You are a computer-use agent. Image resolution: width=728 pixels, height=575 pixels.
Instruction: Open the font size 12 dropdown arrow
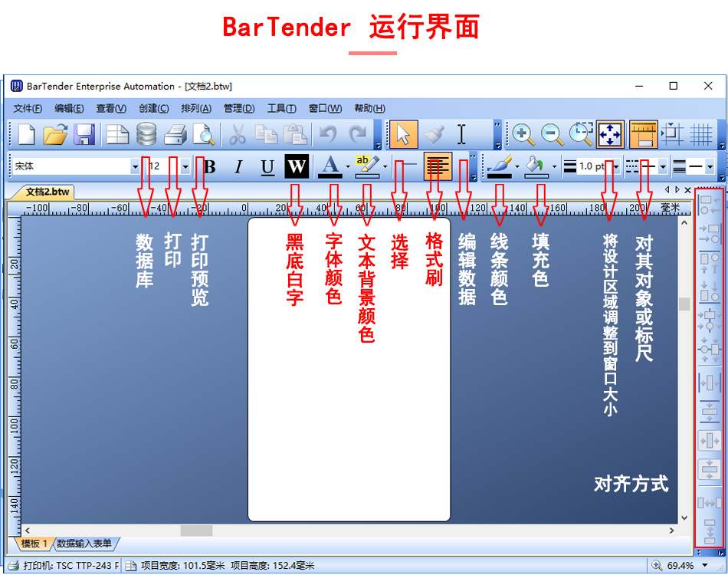(x=185, y=166)
